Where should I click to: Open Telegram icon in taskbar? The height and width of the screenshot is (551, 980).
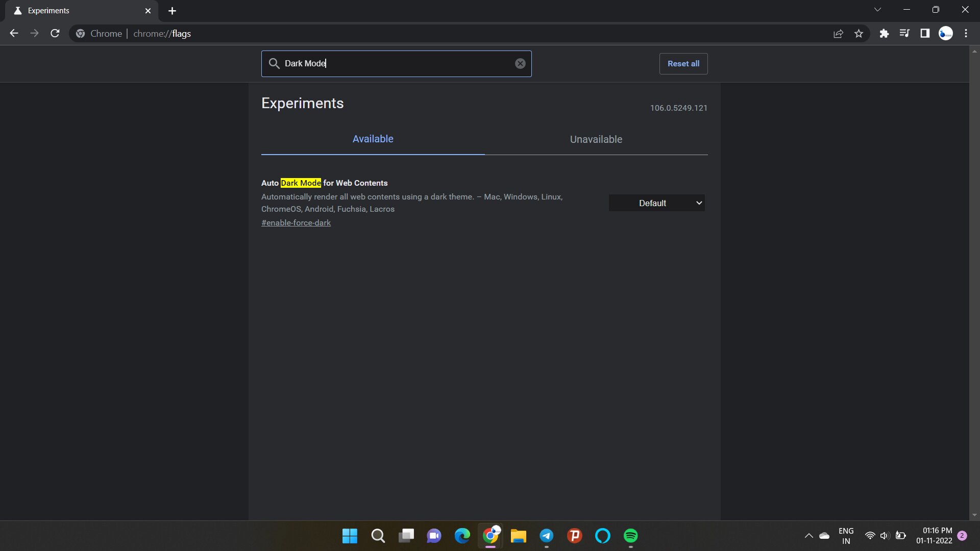point(547,536)
